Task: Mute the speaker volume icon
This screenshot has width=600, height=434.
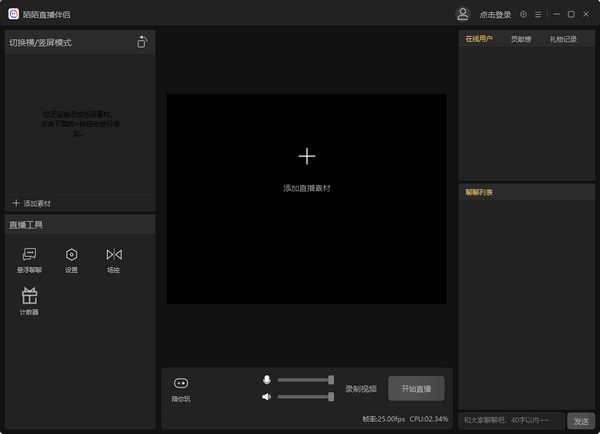Action: pos(266,397)
